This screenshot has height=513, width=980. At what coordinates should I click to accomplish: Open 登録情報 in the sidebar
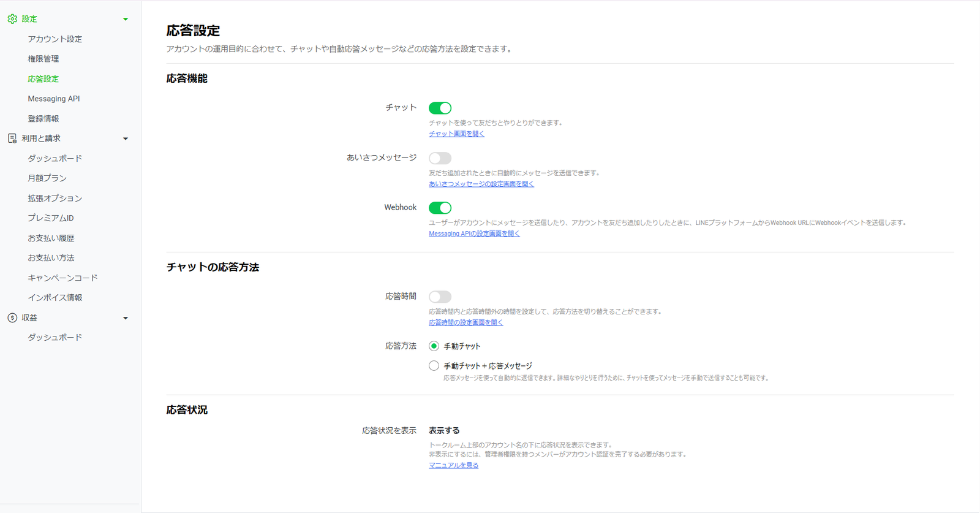[43, 118]
